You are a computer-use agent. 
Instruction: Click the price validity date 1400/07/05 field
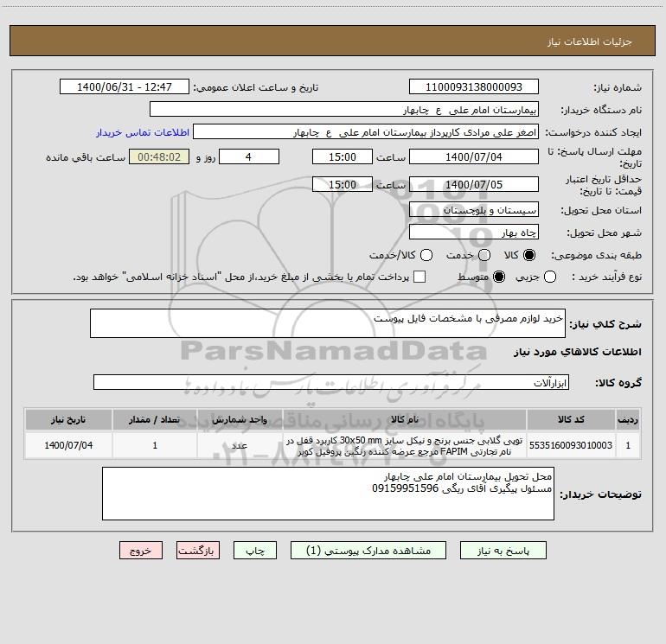click(474, 184)
